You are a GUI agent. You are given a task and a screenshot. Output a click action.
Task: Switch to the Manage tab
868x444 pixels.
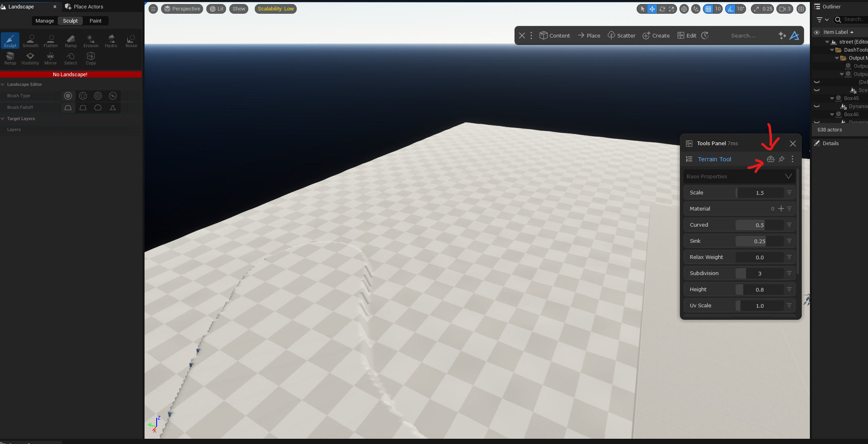pos(44,21)
